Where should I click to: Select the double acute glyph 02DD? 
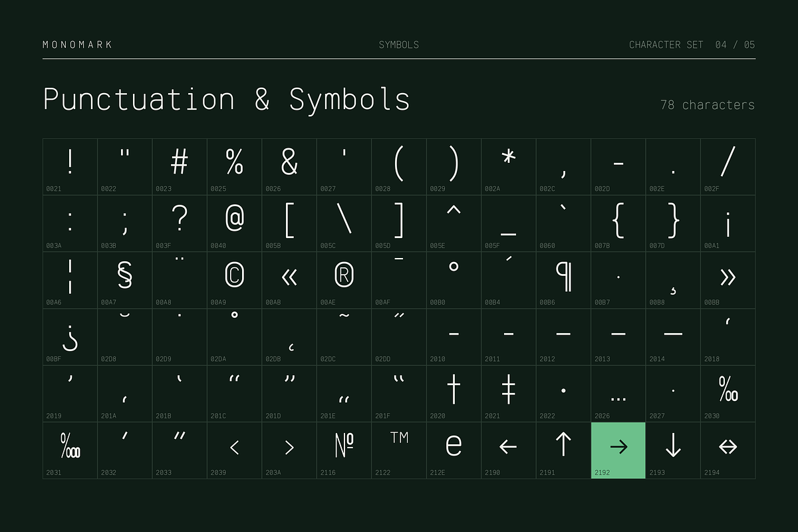tap(398, 336)
